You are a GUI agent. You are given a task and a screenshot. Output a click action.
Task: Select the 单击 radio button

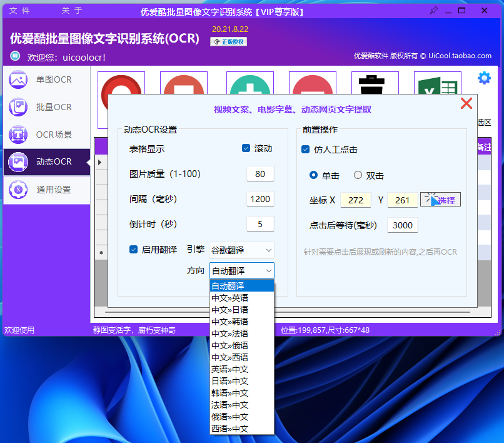click(313, 175)
